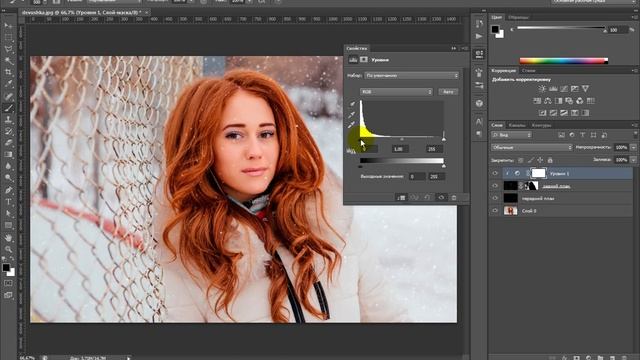The width and height of the screenshot is (640, 360).
Task: Select the Rectangular Marquee tool
Action: [8, 38]
